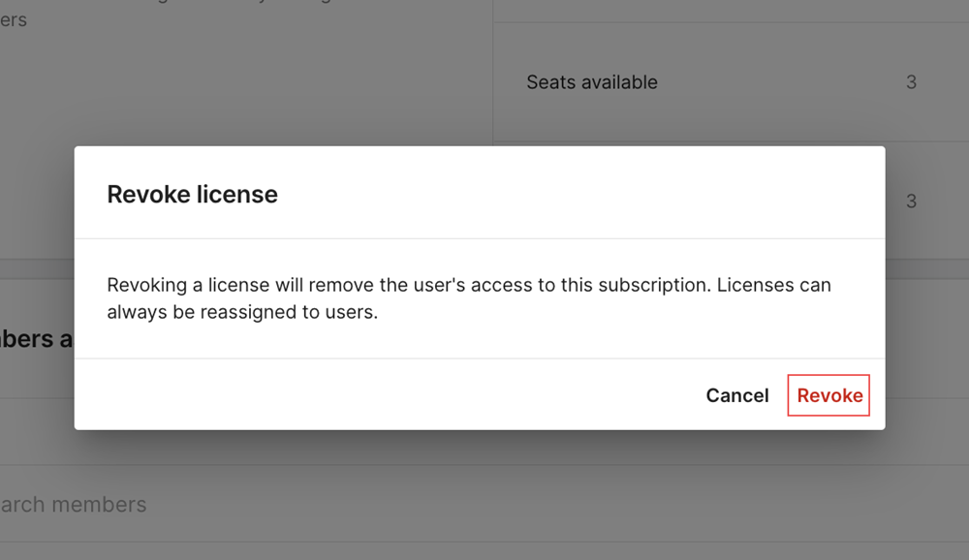Select the Revoke license dialog heading
Viewport: 969px width, 560px height.
point(192,194)
